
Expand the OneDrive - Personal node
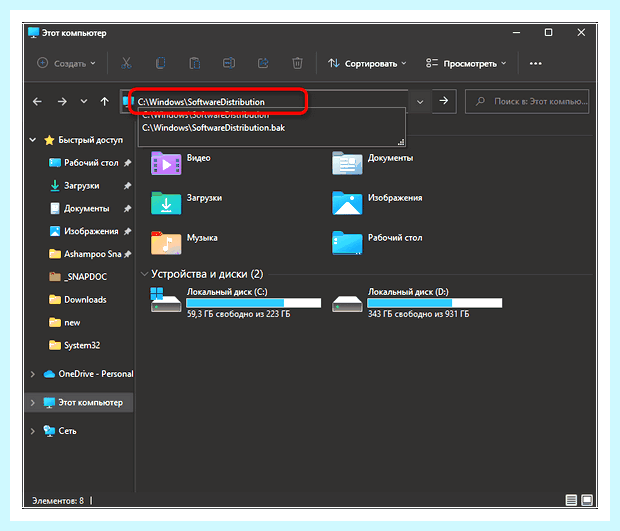tap(33, 374)
